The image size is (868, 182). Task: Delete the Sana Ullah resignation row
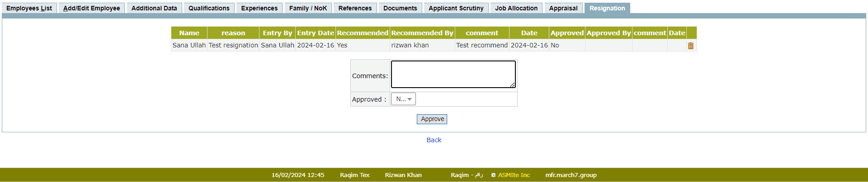click(690, 46)
